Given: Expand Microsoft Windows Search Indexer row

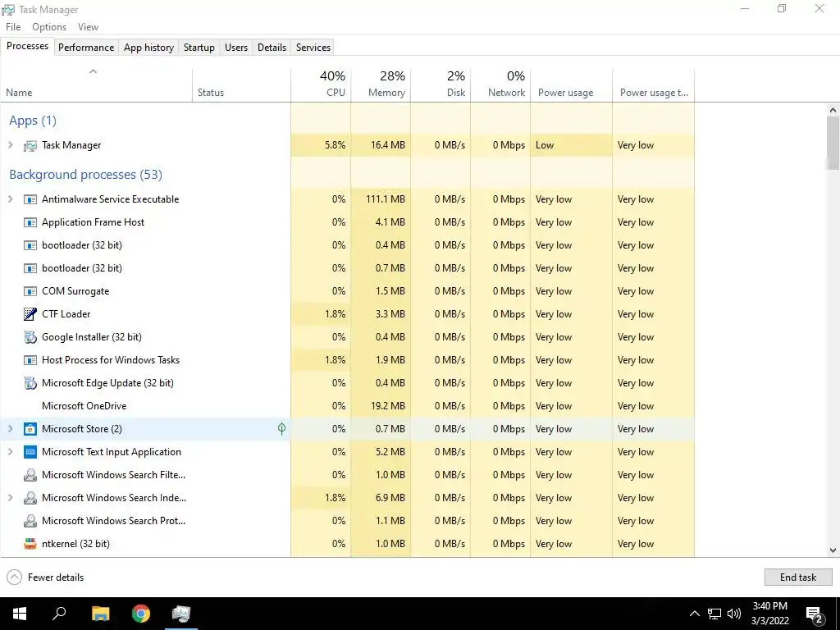Looking at the screenshot, I should tap(10, 498).
